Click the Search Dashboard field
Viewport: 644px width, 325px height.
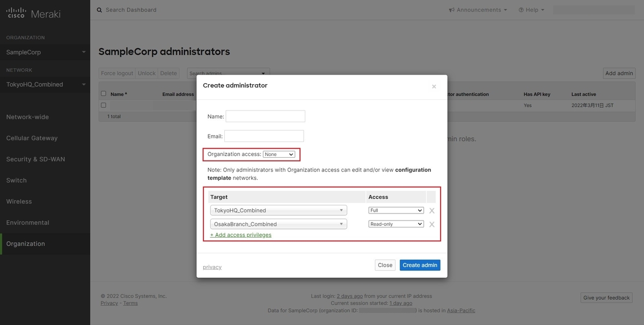(131, 10)
